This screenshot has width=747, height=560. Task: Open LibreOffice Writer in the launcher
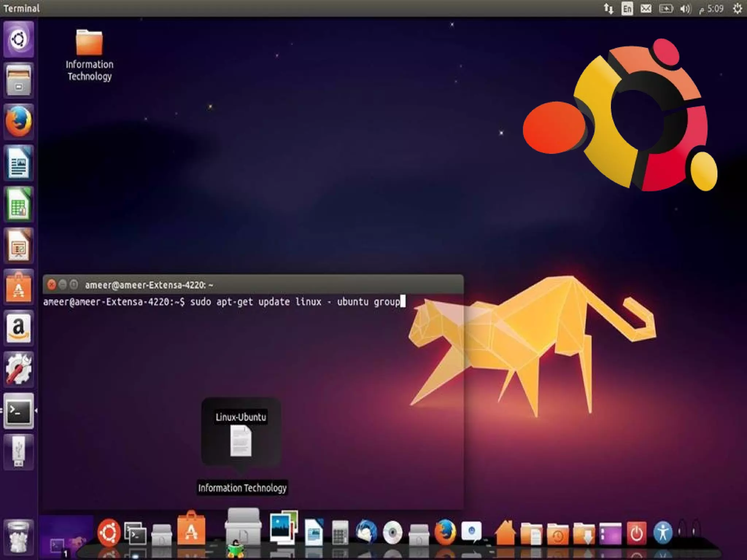19,163
